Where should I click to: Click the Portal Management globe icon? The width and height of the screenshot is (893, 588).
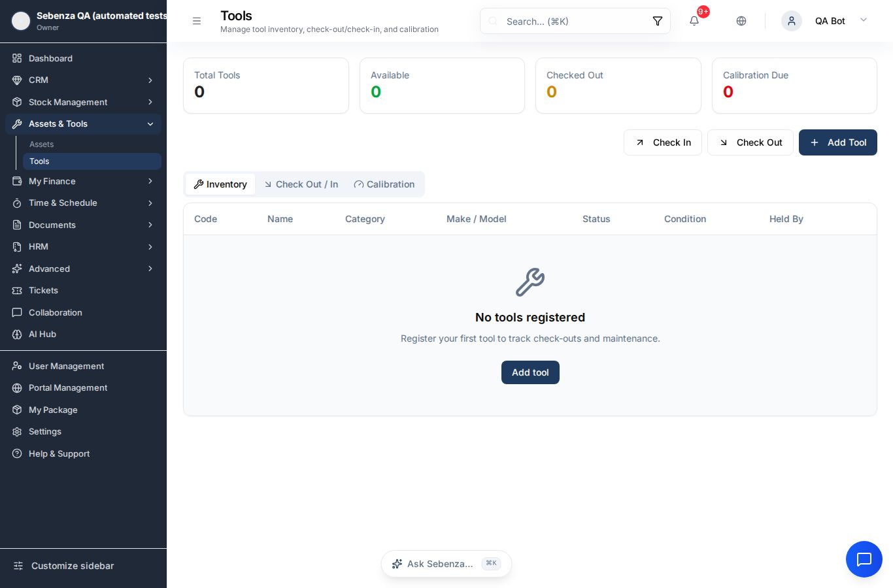17,387
